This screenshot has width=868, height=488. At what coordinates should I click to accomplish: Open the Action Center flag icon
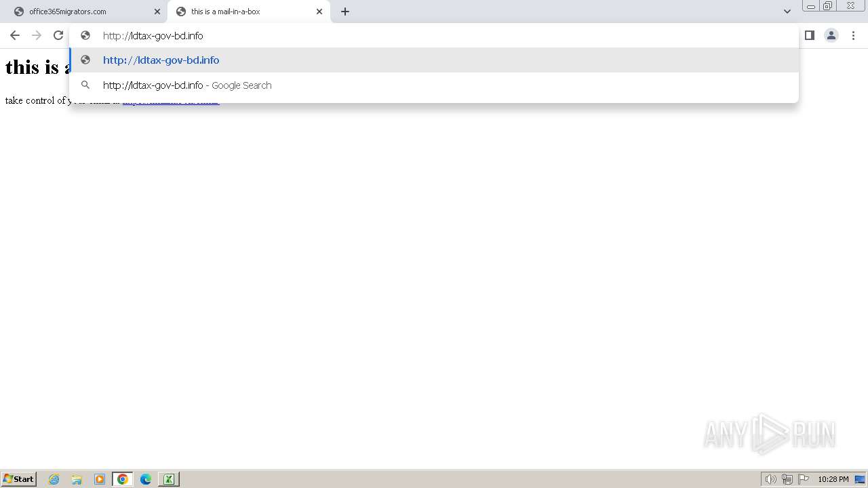804,479
